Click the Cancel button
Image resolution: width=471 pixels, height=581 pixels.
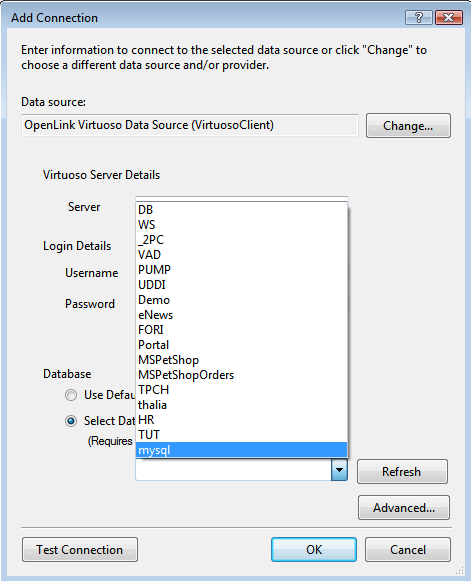click(x=408, y=550)
